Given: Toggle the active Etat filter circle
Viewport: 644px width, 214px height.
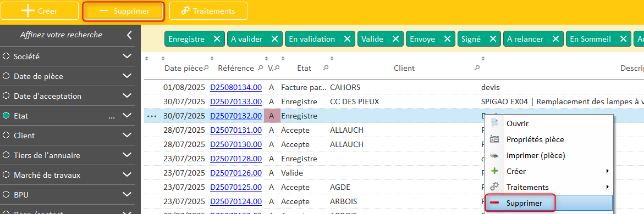Looking at the screenshot, I should [x=5, y=116].
